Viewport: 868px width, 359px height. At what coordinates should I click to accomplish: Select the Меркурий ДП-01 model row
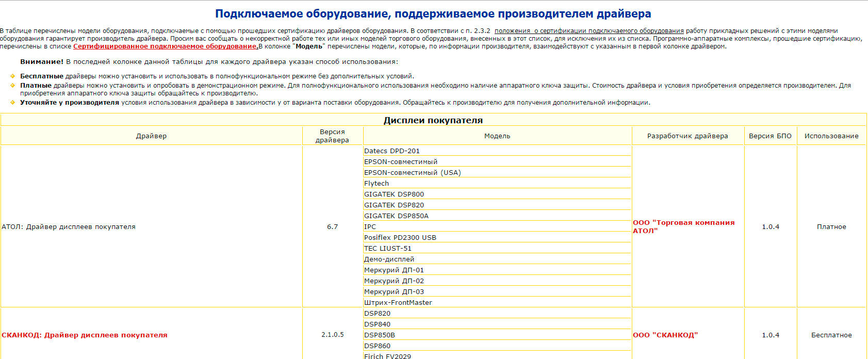497,270
